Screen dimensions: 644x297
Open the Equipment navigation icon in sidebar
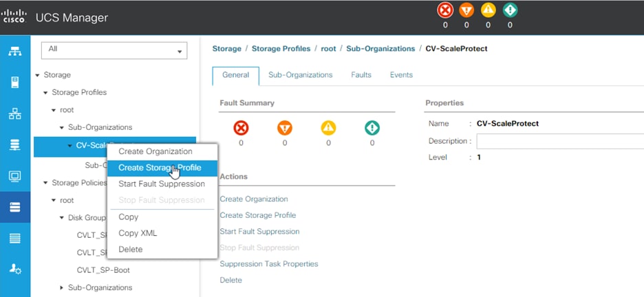(x=14, y=52)
